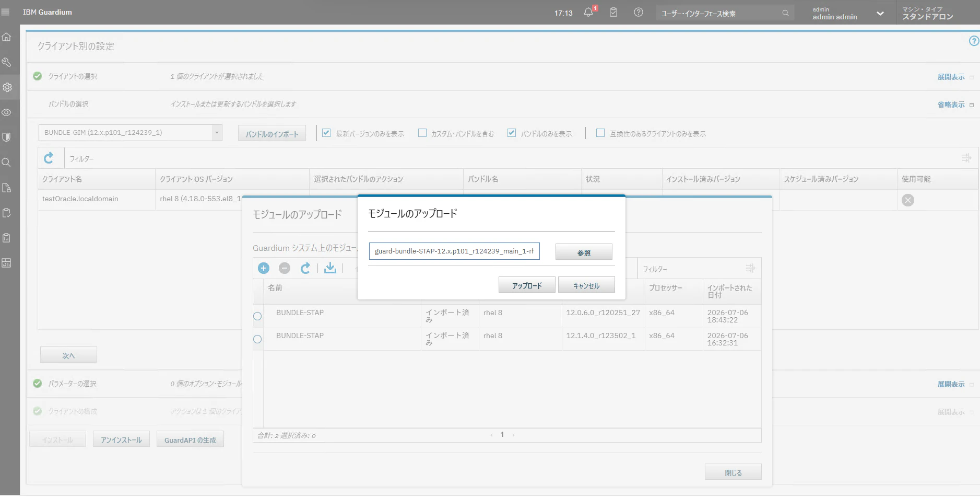The height and width of the screenshot is (497, 980).
Task: Click page number 1 in module pagination
Action: [502, 434]
